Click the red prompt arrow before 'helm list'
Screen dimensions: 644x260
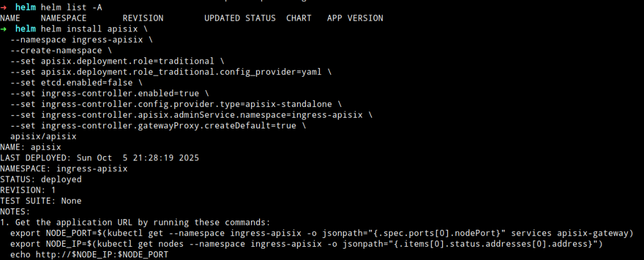[4, 8]
